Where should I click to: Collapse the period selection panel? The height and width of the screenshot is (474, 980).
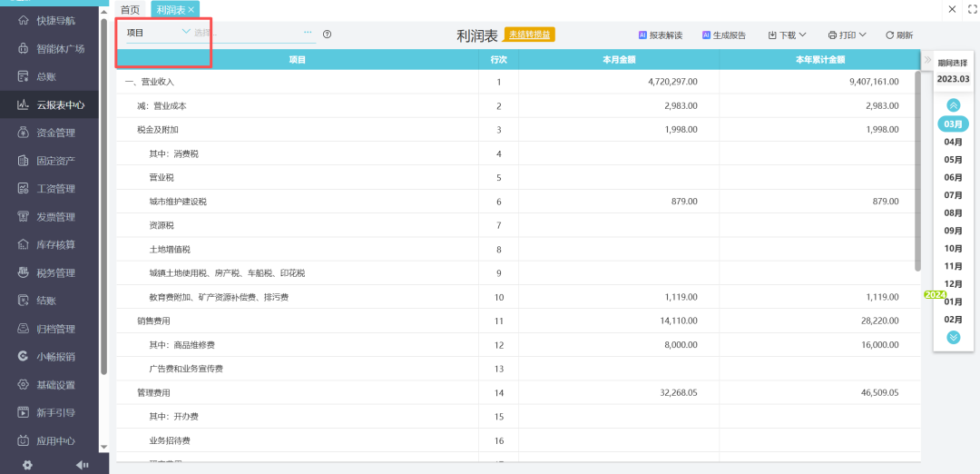pyautogui.click(x=927, y=61)
